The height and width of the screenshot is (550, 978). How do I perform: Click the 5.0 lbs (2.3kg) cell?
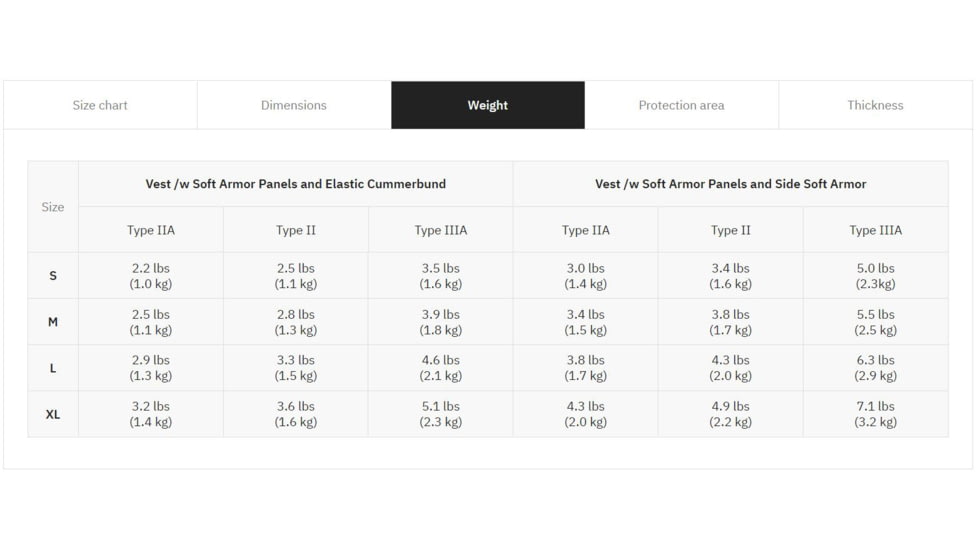(x=876, y=276)
